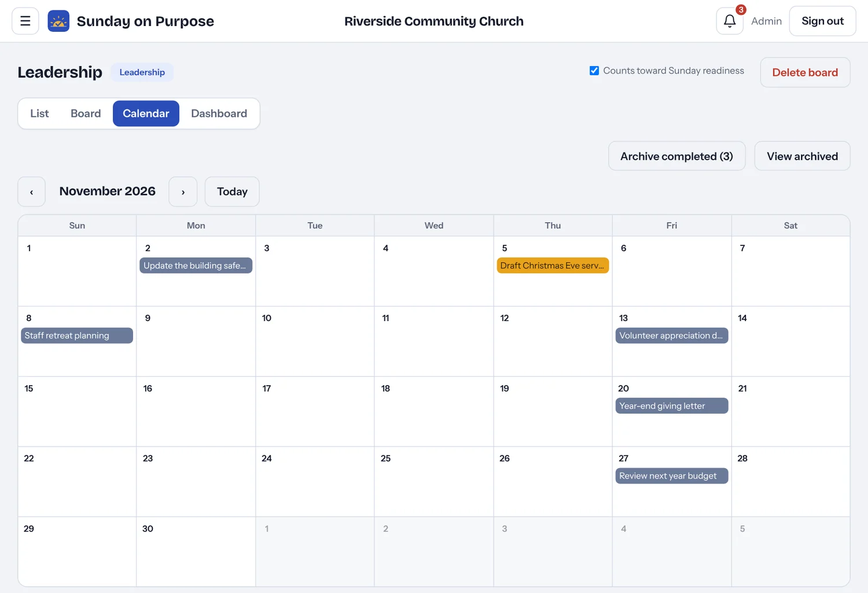
Task: Open the Staff retreat planning task
Action: coord(77,336)
